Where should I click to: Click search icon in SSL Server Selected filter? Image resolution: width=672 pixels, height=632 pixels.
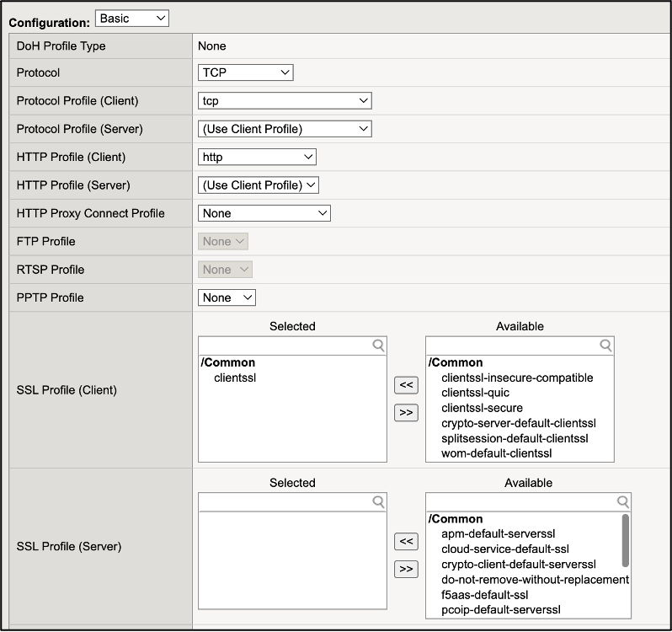(378, 502)
